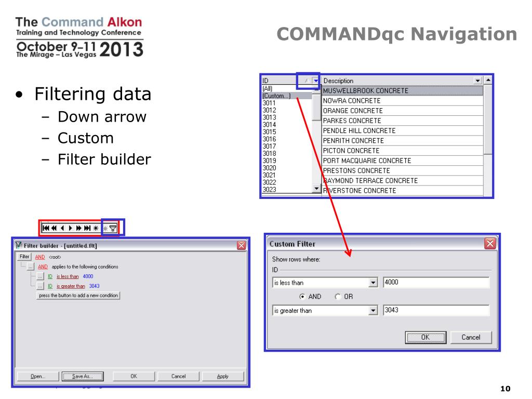This screenshot has height=399, width=532.
Task: Click the 'is less than' condition link
Action: 68,276
